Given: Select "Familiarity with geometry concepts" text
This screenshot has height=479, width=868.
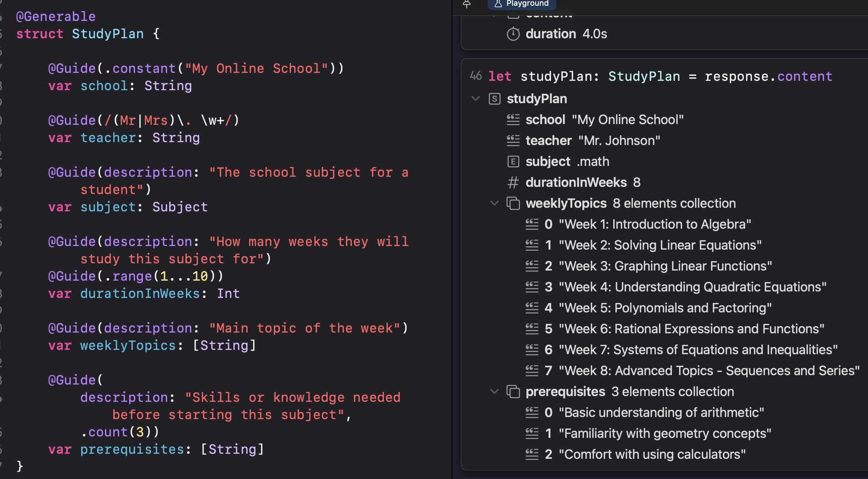Looking at the screenshot, I should click(x=665, y=434).
